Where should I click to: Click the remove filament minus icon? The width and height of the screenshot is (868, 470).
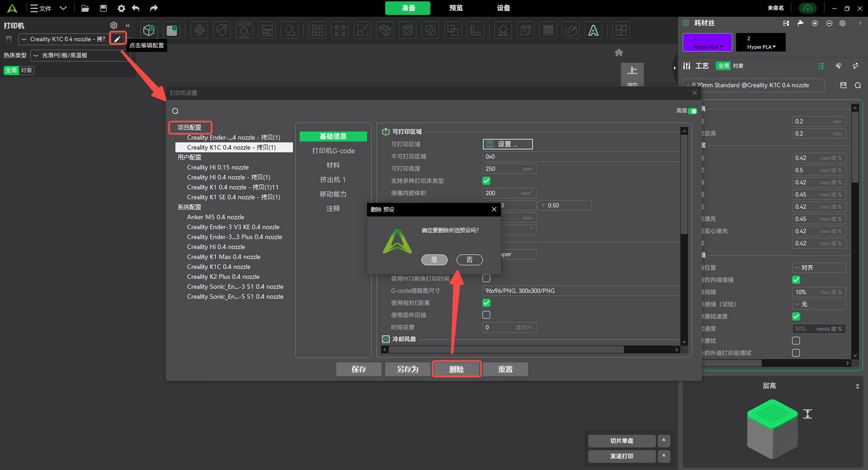tap(829, 23)
